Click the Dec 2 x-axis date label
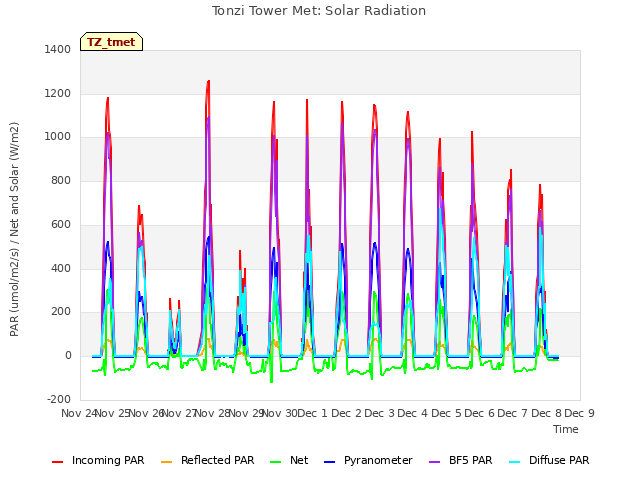640x480 pixels. click(x=346, y=413)
